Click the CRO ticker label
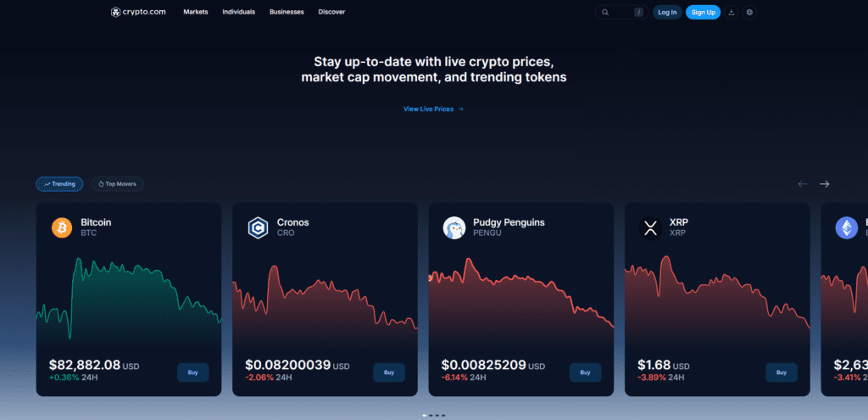The width and height of the screenshot is (868, 420). coord(286,233)
